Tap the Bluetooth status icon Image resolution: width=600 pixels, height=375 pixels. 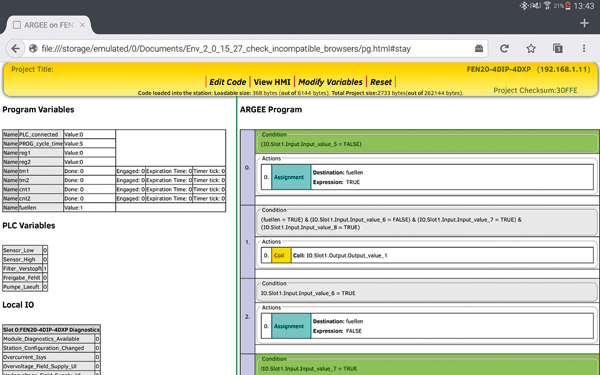pyautogui.click(x=523, y=5)
